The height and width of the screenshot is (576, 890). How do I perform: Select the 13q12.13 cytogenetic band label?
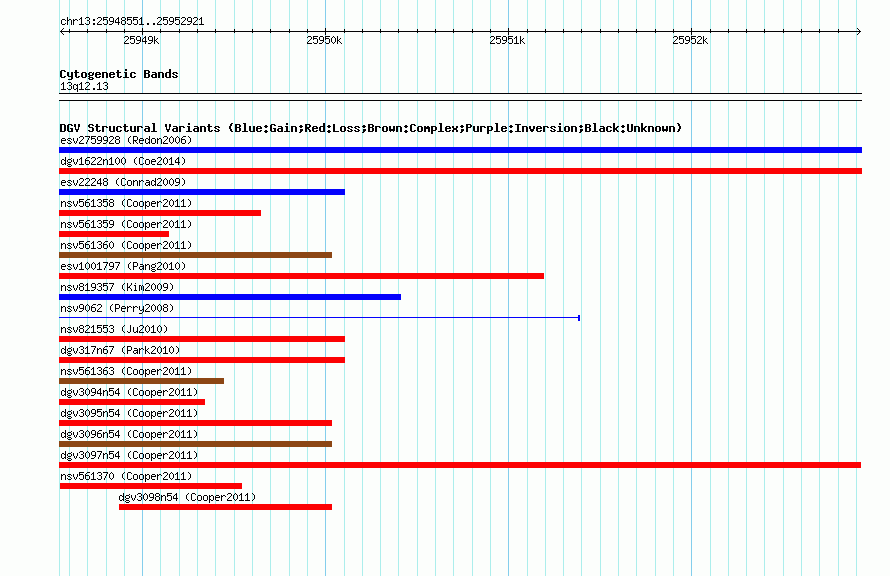pyautogui.click(x=84, y=86)
